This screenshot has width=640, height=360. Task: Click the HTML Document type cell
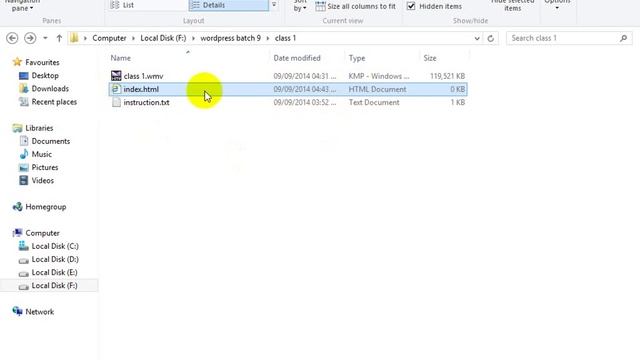(x=377, y=89)
